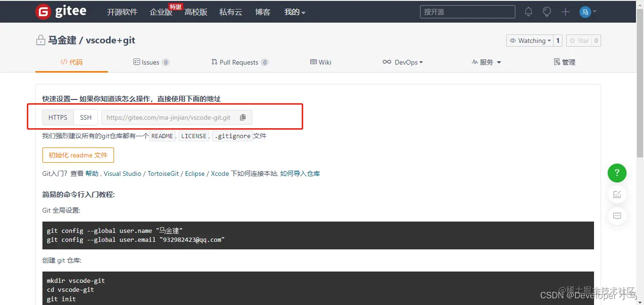Click the vscode+git repository name
Viewport: 644px width, 305px height.
[x=110, y=41]
